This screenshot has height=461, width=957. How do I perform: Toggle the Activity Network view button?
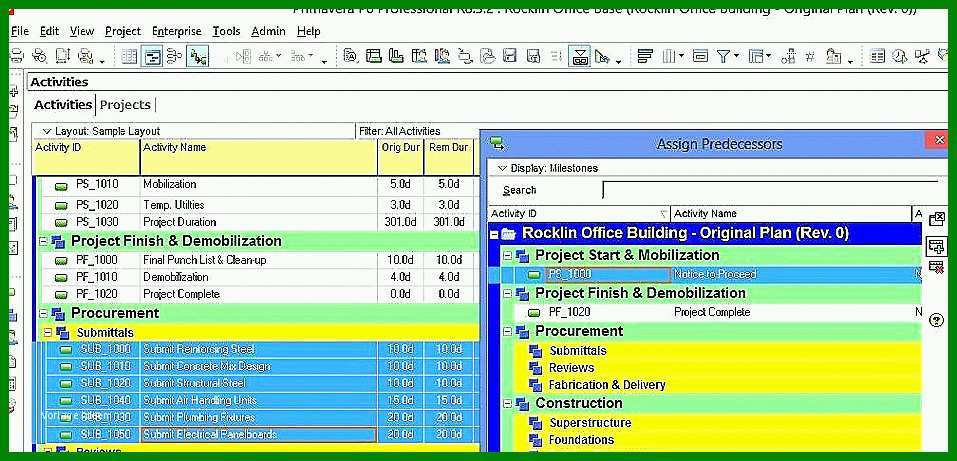coord(198,57)
